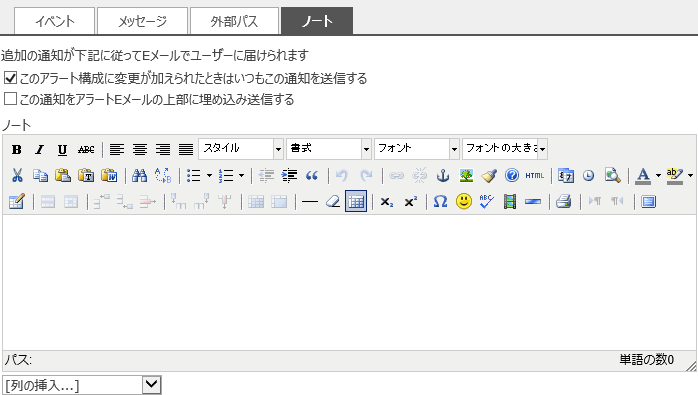Open preview magnifier icon
Screen dimensions: 698x395
[612, 175]
